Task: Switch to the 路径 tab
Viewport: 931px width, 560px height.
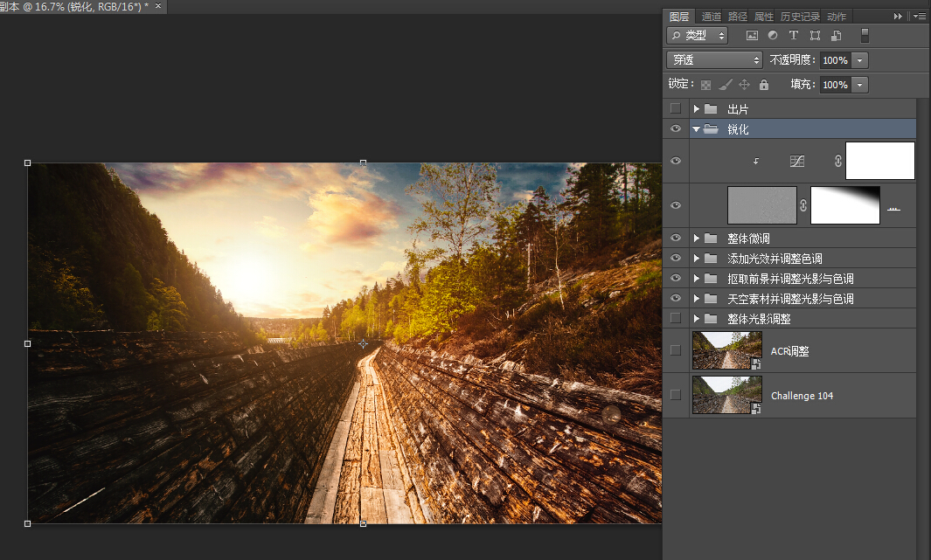Action: (738, 17)
